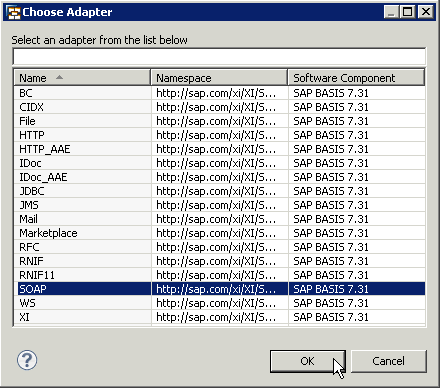Pick the JDBC adapter

tap(219, 191)
